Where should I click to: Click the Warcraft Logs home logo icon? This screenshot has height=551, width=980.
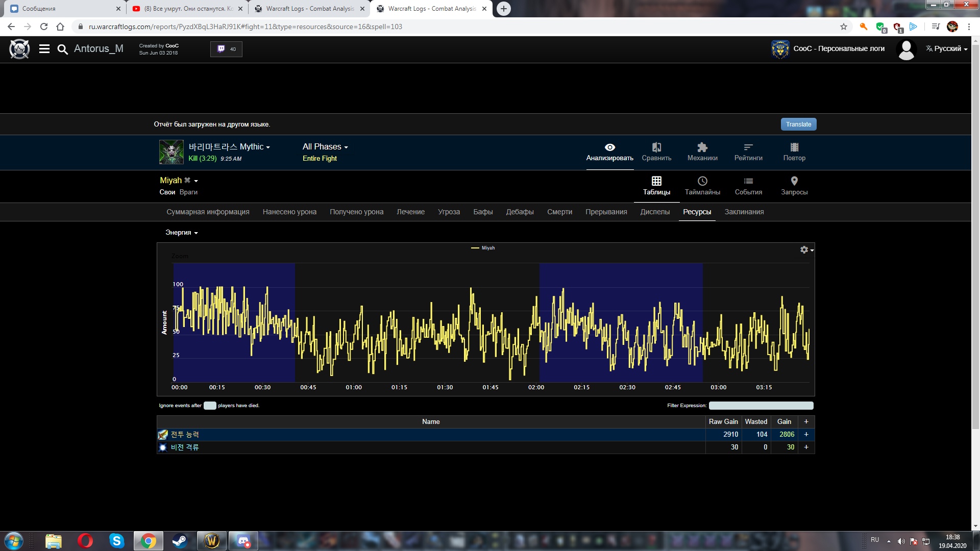pos(19,49)
